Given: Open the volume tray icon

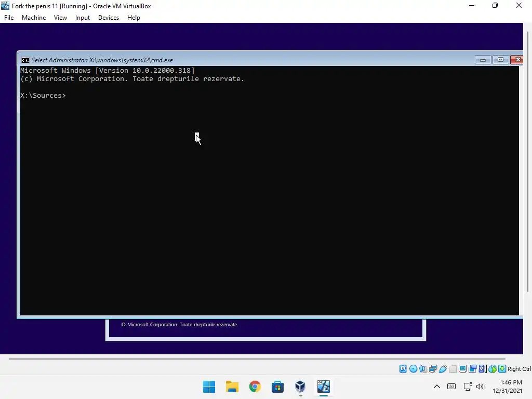Looking at the screenshot, I should click(480, 387).
